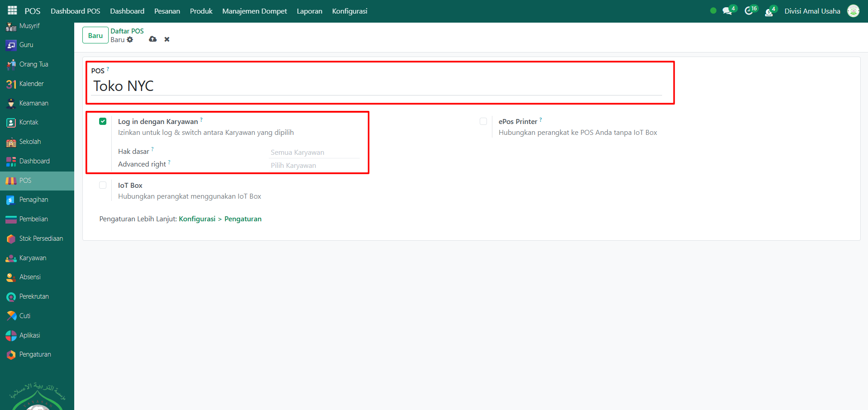Image resolution: width=868 pixels, height=410 pixels.
Task: Enable the IoT Box checkbox
Action: click(103, 185)
